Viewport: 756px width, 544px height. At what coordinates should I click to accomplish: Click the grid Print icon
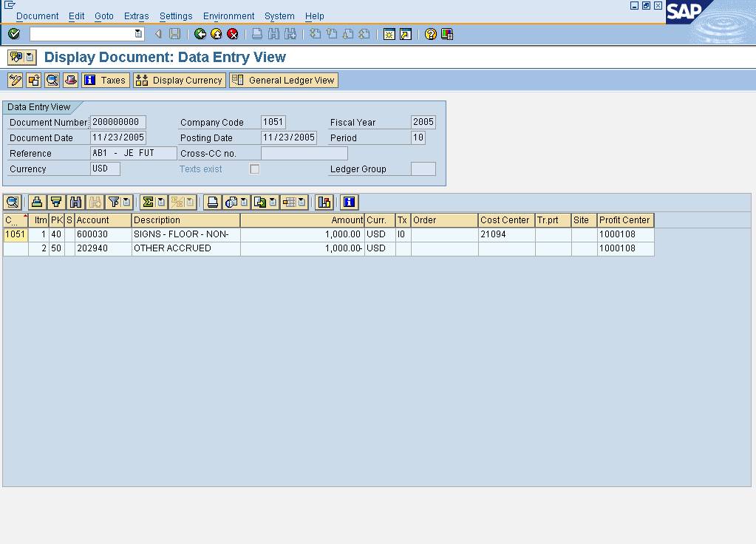(x=213, y=202)
